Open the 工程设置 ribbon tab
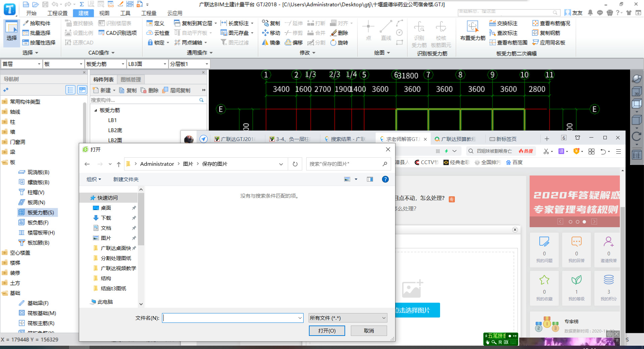Image resolution: width=644 pixels, height=349 pixels. [x=58, y=13]
